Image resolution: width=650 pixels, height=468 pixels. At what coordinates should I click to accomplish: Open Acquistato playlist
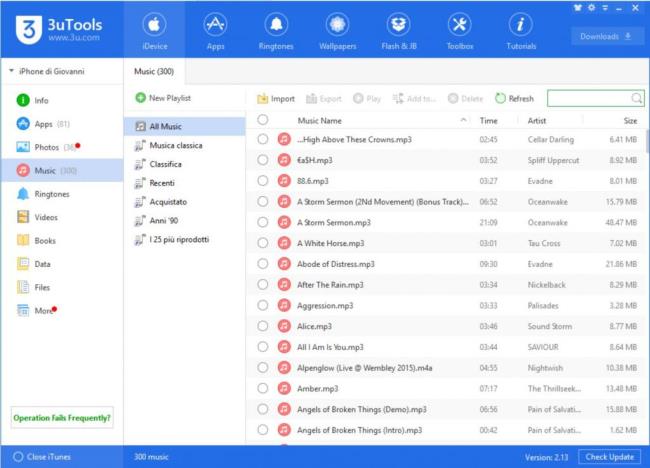coord(184,202)
